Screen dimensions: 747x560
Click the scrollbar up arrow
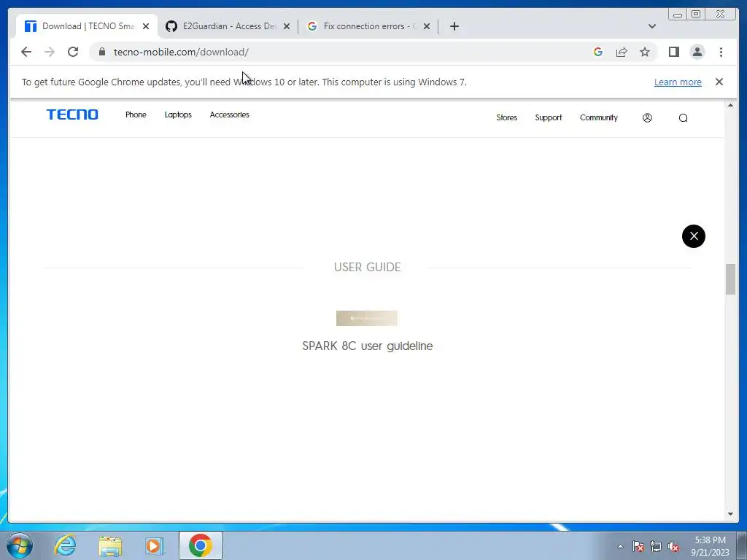coord(730,105)
